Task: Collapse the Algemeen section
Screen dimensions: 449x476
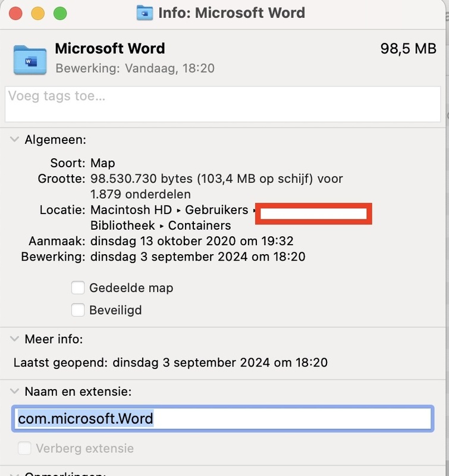Action: pos(14,139)
